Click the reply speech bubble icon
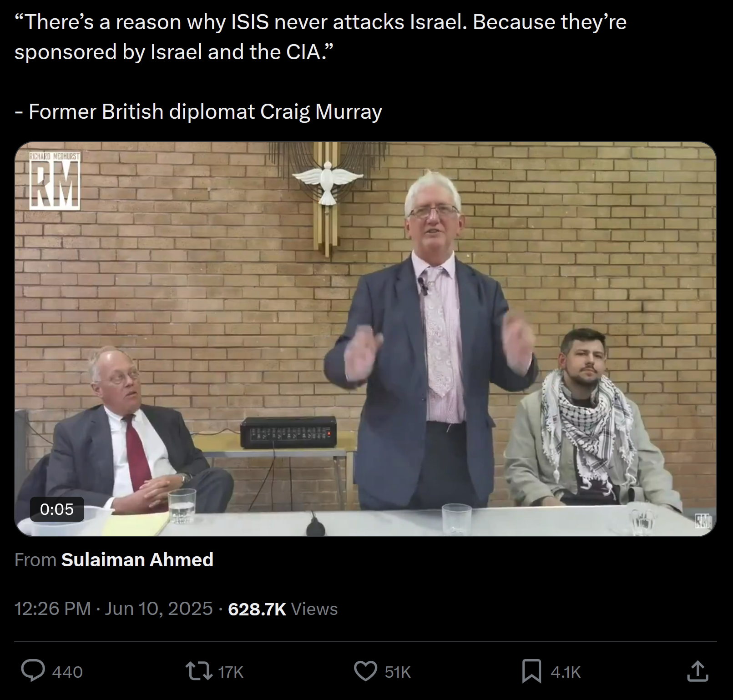733x700 pixels. [x=33, y=671]
